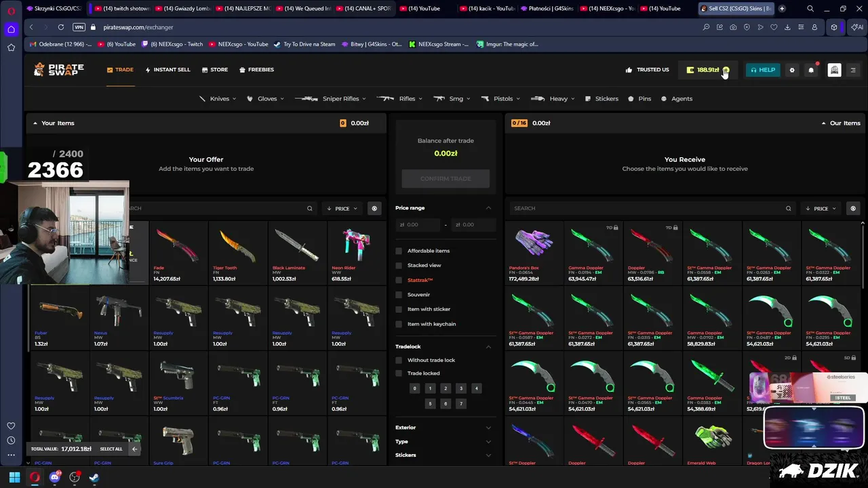Open Windows Start menu
The width and height of the screenshot is (868, 488).
tap(14, 477)
